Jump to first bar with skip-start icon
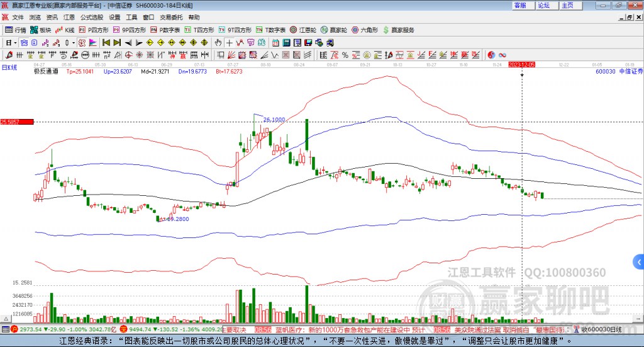Image resolution: width=644 pixels, height=347 pixels. pyautogui.click(x=106, y=43)
